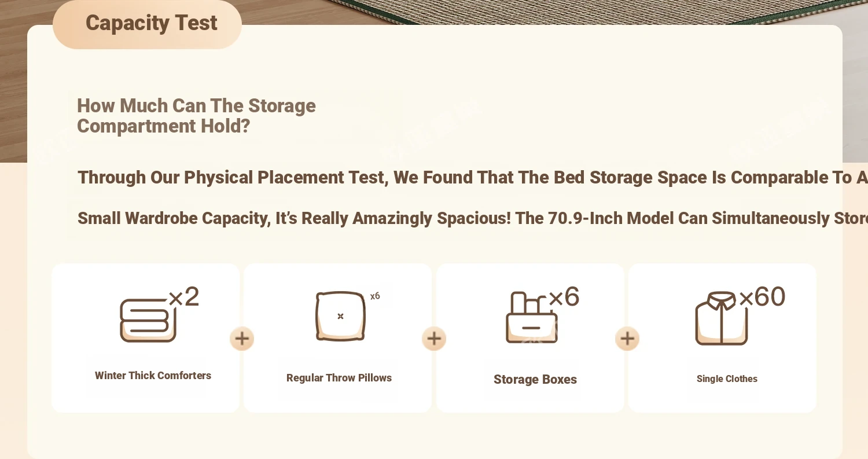Click the Regular Throw Pillows label

(x=339, y=378)
